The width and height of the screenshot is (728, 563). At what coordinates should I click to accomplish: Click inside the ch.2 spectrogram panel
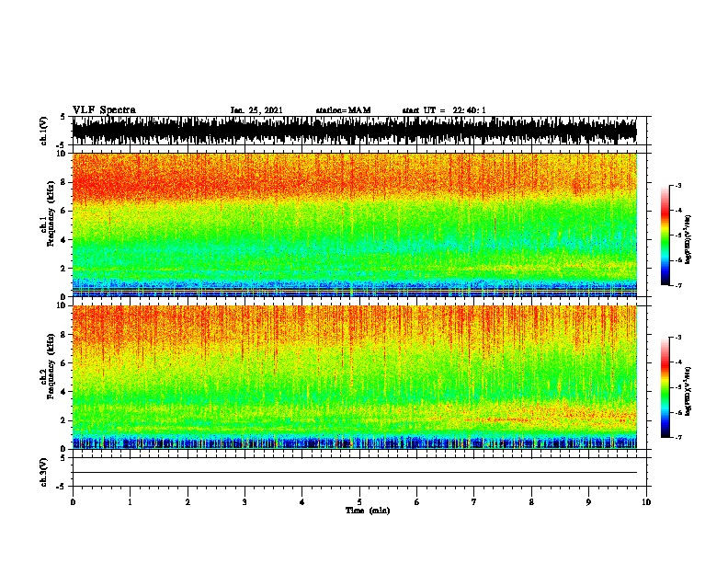point(355,377)
